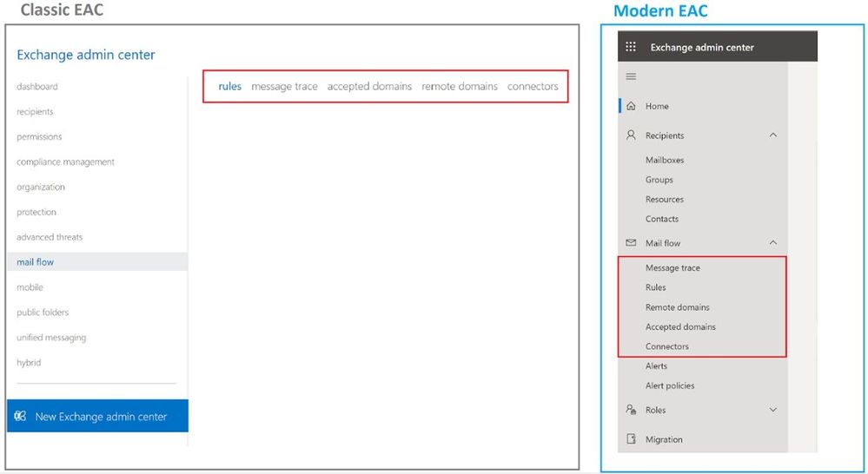Select permissions in Classic EAC sidebar
The height and width of the screenshot is (474, 868).
tap(39, 136)
